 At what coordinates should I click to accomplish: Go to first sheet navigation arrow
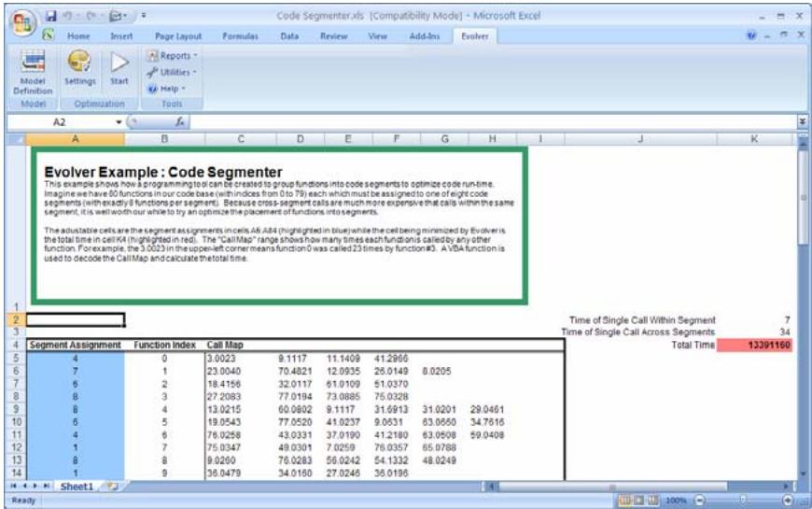[14, 487]
